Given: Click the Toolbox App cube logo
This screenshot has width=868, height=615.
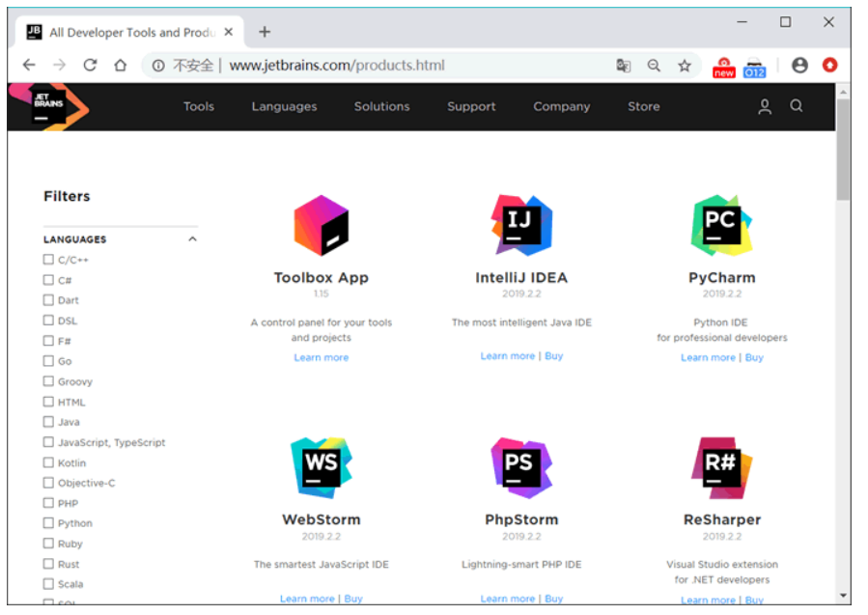Looking at the screenshot, I should [x=322, y=225].
